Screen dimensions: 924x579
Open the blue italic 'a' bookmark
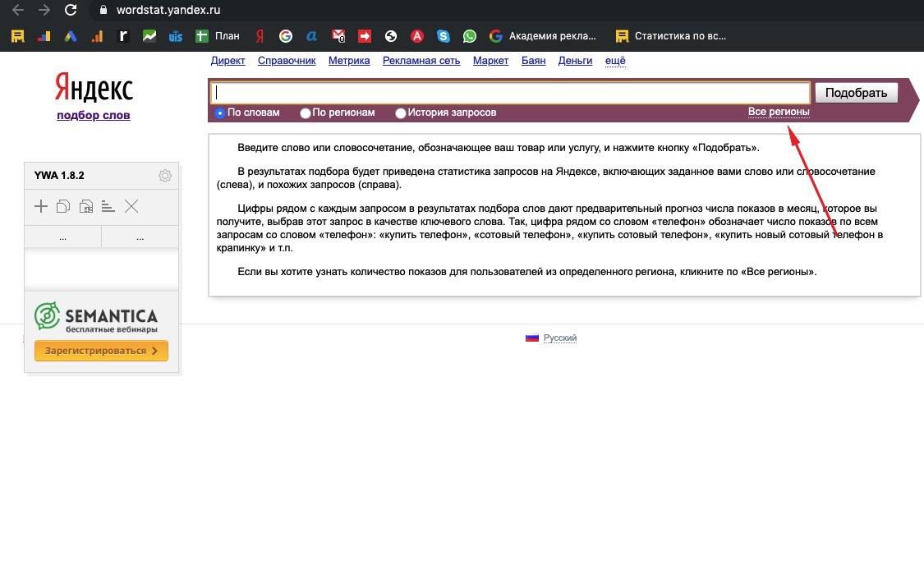pyautogui.click(x=312, y=36)
